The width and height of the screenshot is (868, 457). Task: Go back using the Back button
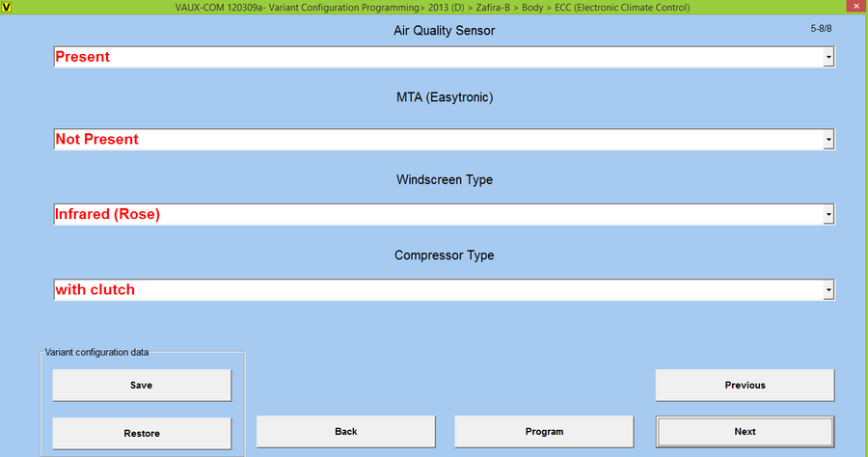point(346,431)
